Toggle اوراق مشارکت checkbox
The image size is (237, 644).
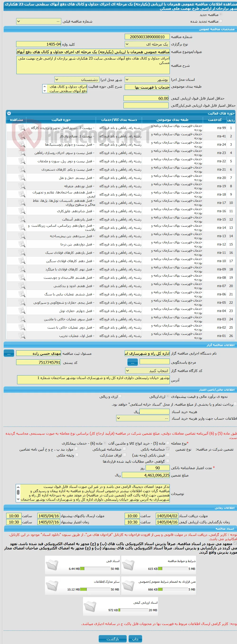(125, 455)
